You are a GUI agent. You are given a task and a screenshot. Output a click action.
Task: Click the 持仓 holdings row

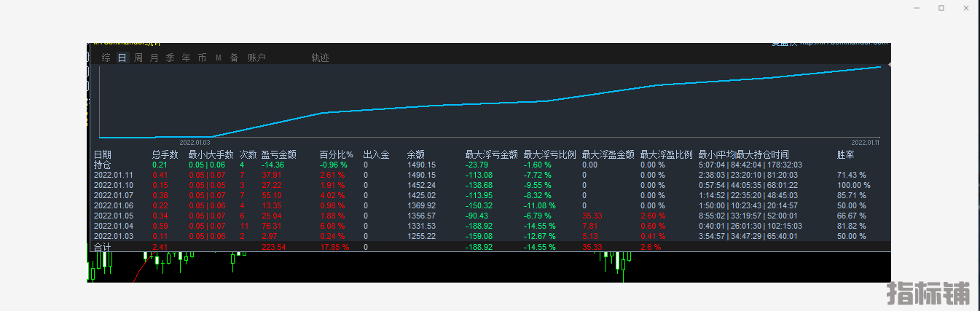pos(103,165)
